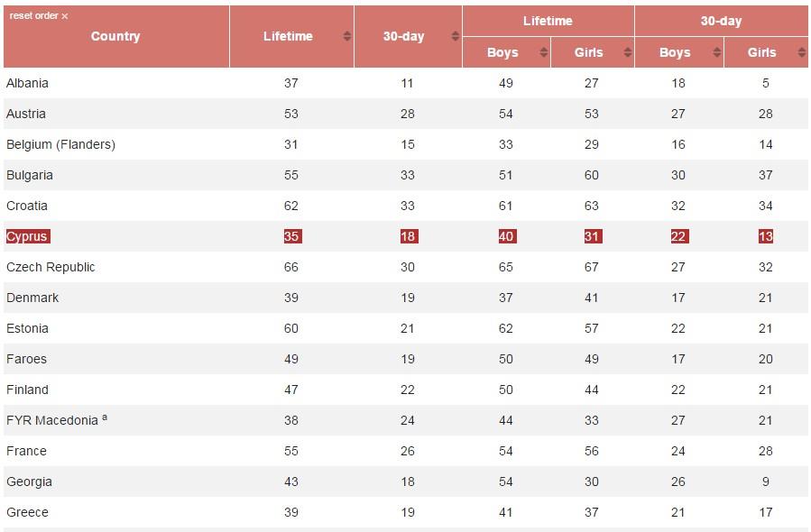The height and width of the screenshot is (532, 811).
Task: Select the Albania country cell
Action: pos(27,83)
